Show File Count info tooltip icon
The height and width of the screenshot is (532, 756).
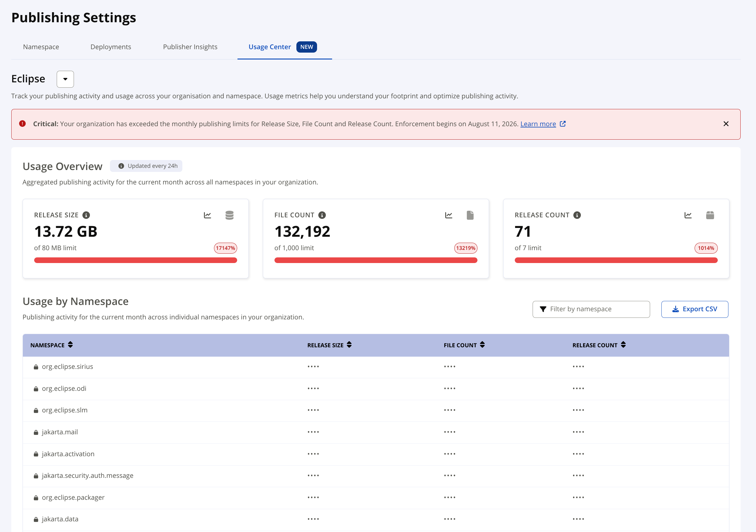(x=322, y=215)
